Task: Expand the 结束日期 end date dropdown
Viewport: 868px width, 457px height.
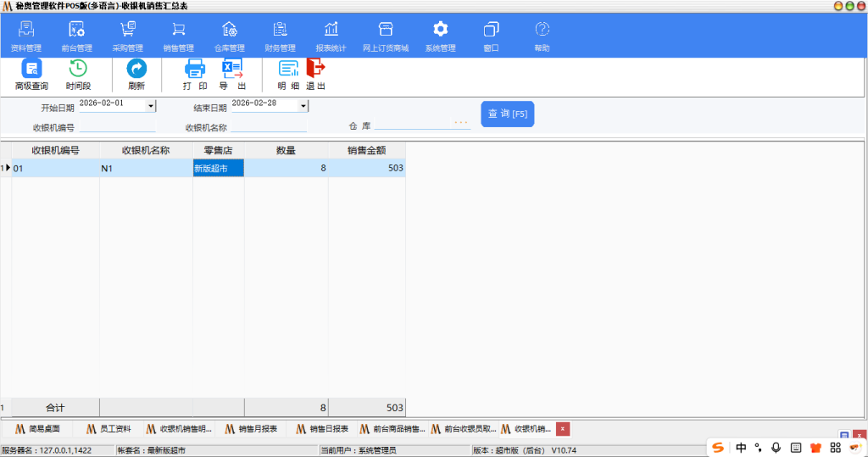Action: coord(303,106)
